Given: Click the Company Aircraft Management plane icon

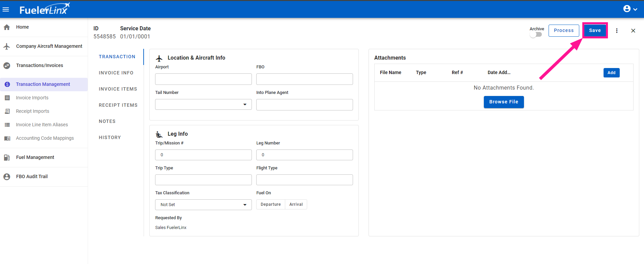Looking at the screenshot, I should [x=7, y=46].
